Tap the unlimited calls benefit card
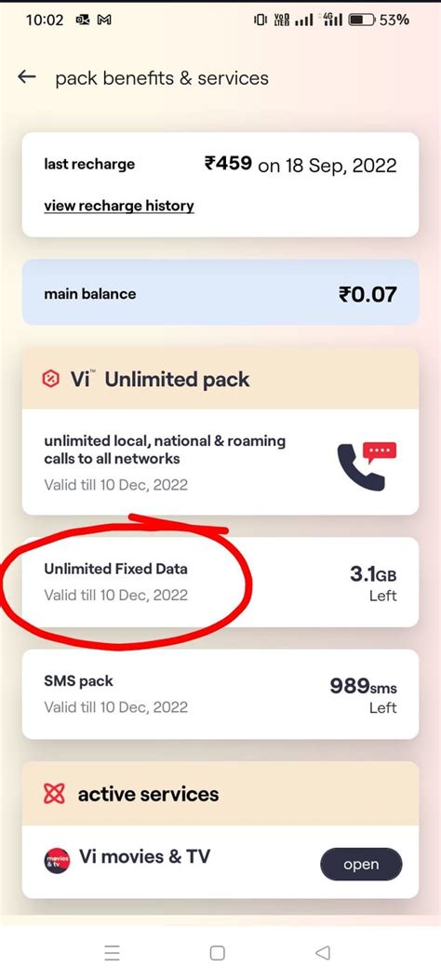 [220, 462]
